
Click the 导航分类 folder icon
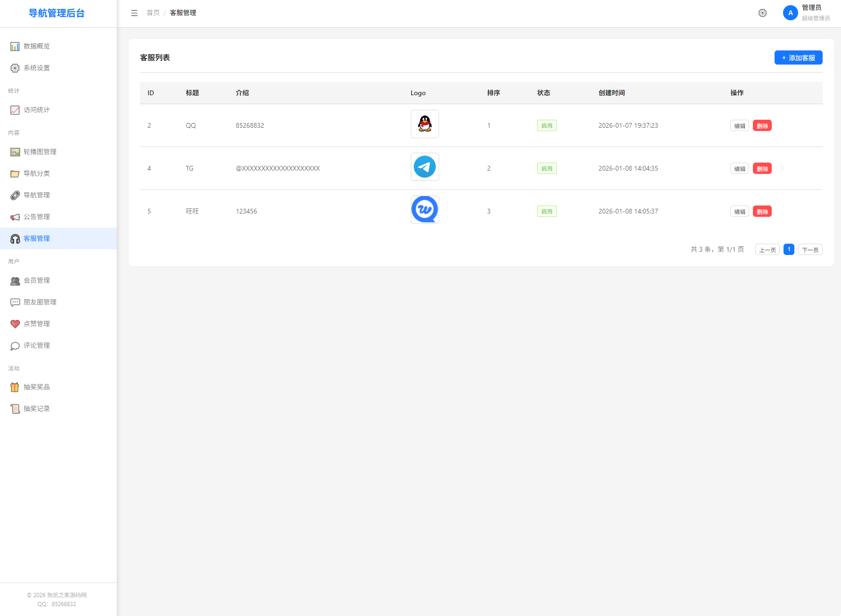(x=15, y=173)
